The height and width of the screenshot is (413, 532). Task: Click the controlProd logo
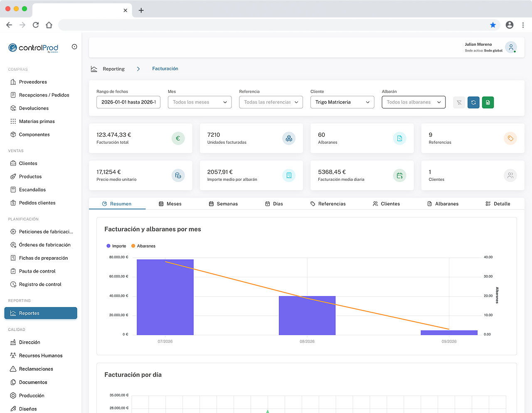[33, 48]
